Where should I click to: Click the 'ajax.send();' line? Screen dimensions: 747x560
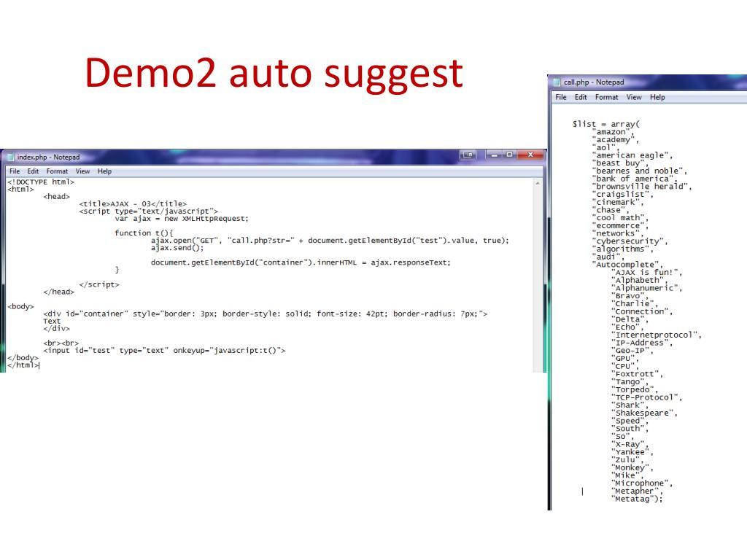(x=177, y=248)
